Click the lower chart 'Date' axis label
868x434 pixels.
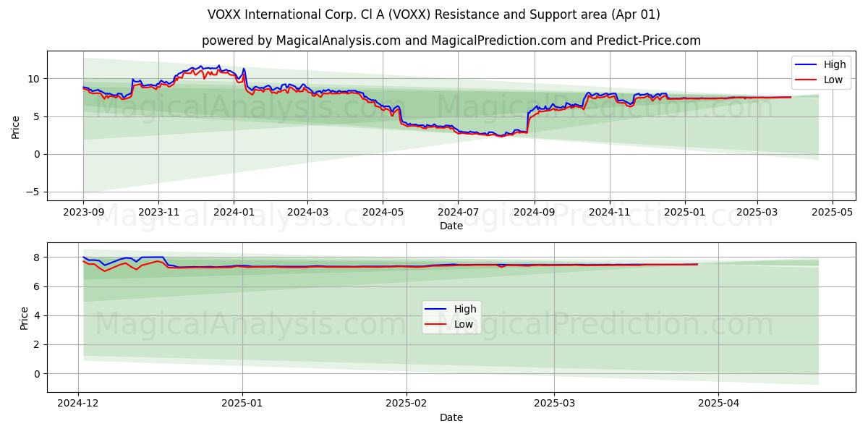click(x=451, y=417)
